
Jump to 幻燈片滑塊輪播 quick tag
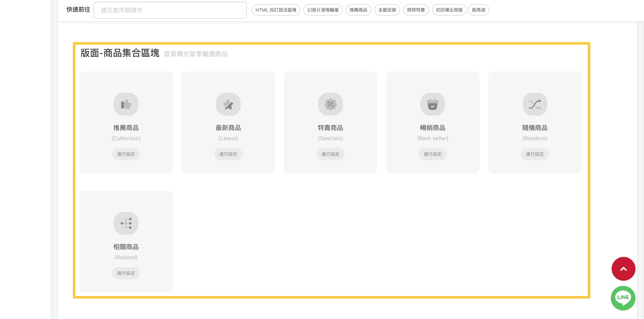pyautogui.click(x=323, y=10)
